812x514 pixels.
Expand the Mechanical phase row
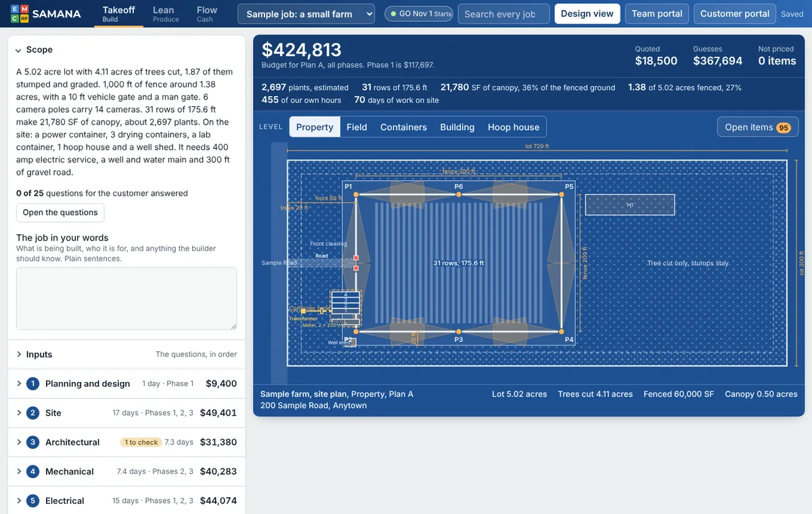pyautogui.click(x=126, y=471)
